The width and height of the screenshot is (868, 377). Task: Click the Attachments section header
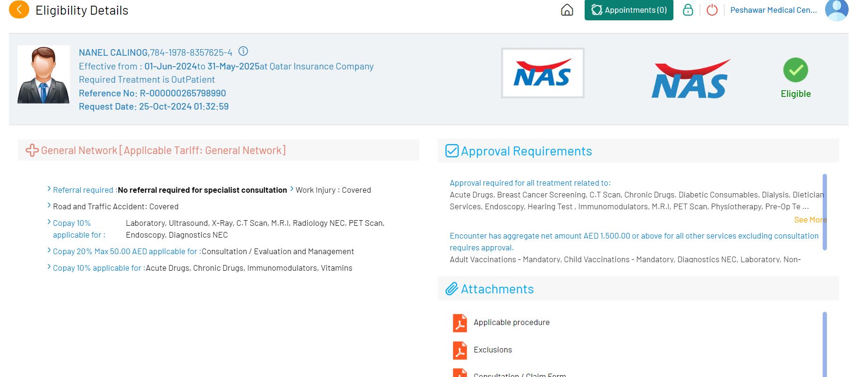point(497,289)
